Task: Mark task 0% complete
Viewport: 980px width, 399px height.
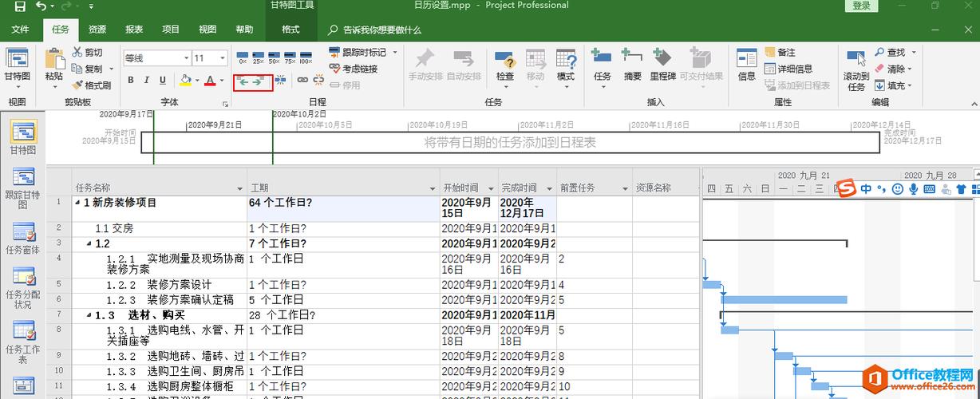Action: (x=243, y=57)
